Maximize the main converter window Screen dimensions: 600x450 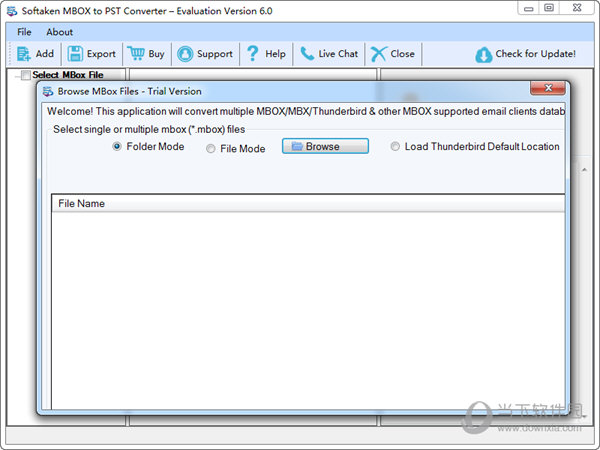(549, 8)
